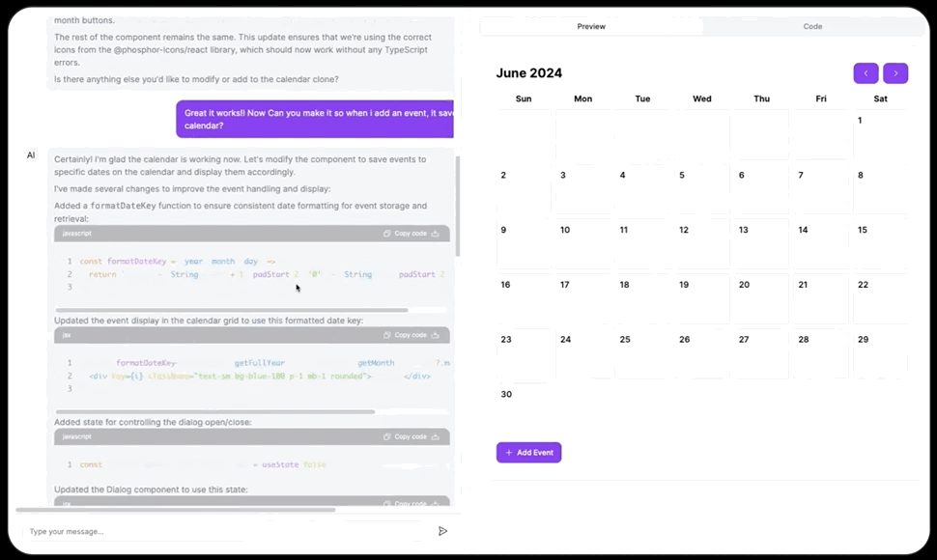Switch to the Preview tab
The image size is (937, 560).
click(x=591, y=26)
